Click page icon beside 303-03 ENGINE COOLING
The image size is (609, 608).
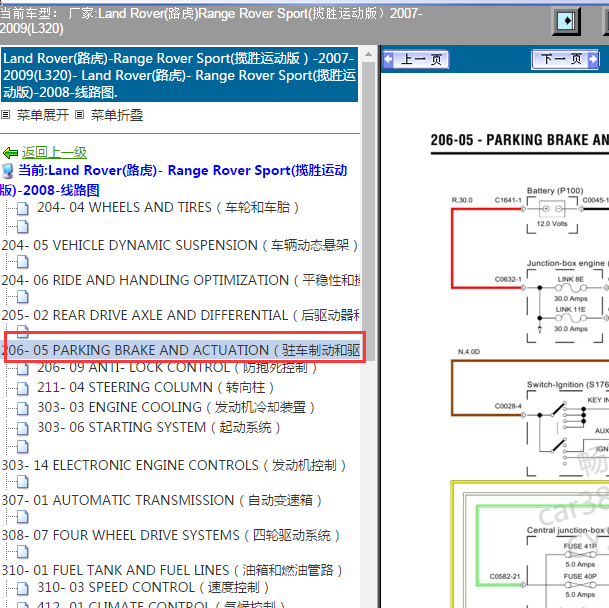(23, 408)
